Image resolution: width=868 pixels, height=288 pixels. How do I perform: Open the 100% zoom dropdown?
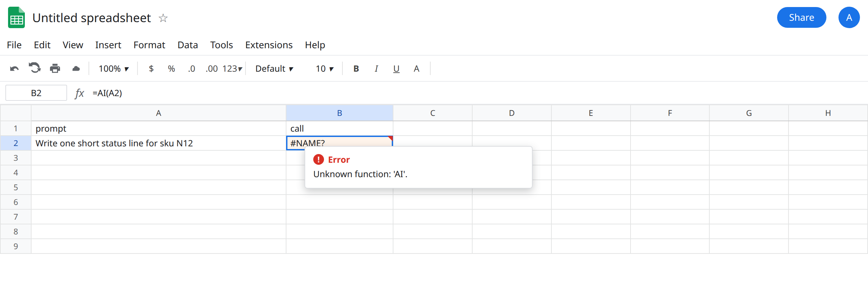114,69
